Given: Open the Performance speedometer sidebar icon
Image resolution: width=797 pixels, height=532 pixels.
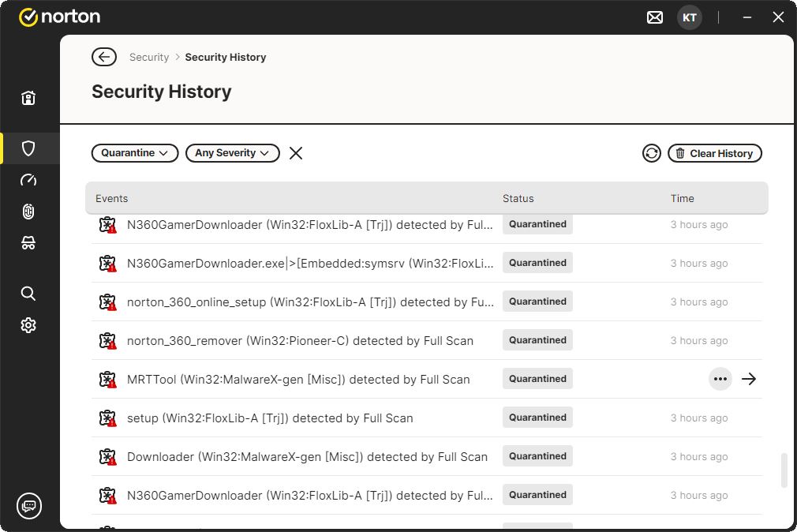Looking at the screenshot, I should (x=28, y=180).
